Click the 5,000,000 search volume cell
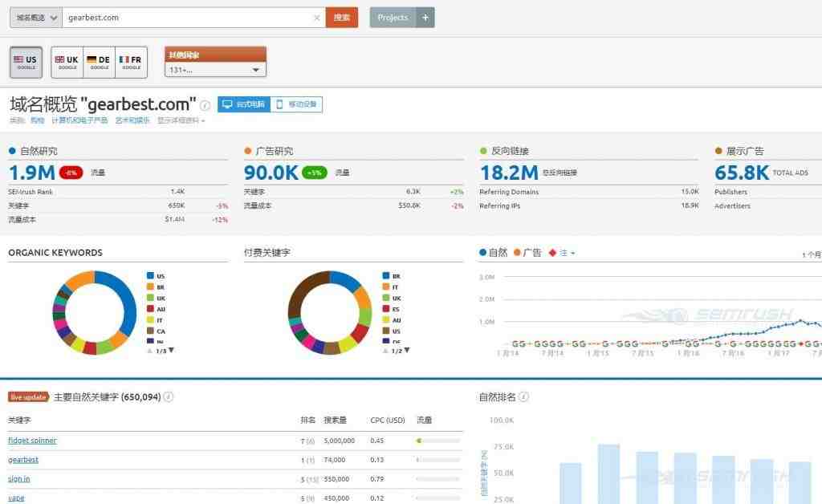822x504 pixels. 340,441
